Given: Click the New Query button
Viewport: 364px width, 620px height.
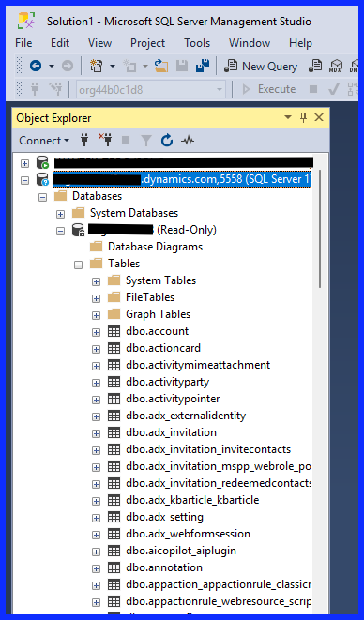Looking at the screenshot, I should 261,66.
